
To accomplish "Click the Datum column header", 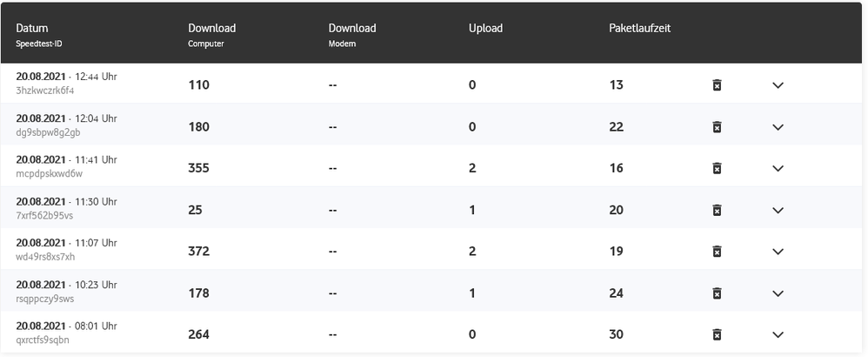I will (x=32, y=29).
